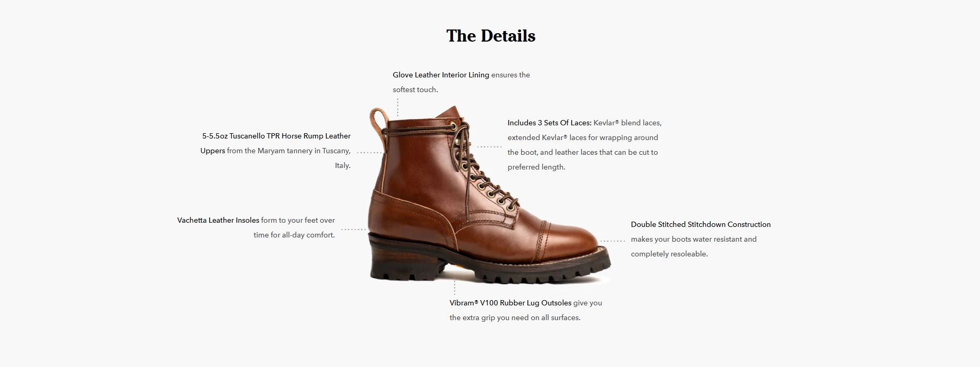
Task: Select Tuscanello TPR Horse Rump Leather text
Action: click(x=290, y=136)
